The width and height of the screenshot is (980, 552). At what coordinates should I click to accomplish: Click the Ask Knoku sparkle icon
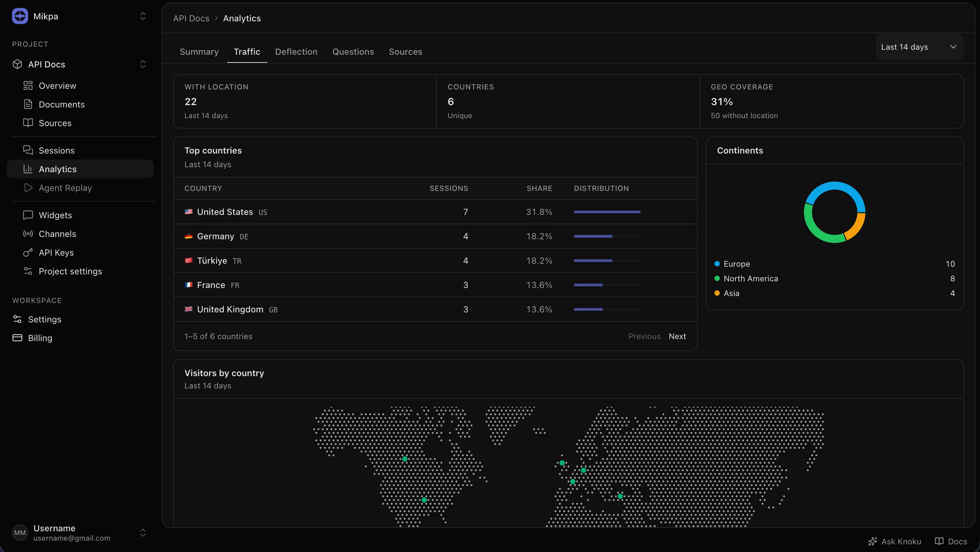click(x=873, y=541)
